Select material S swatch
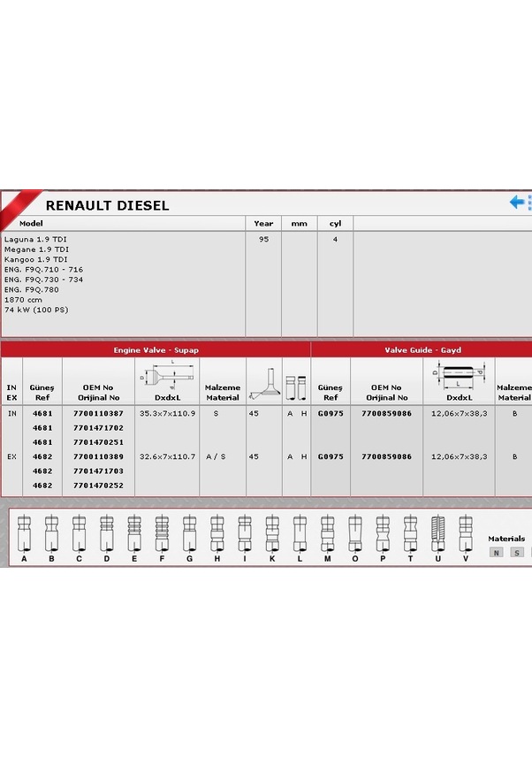 [517, 552]
